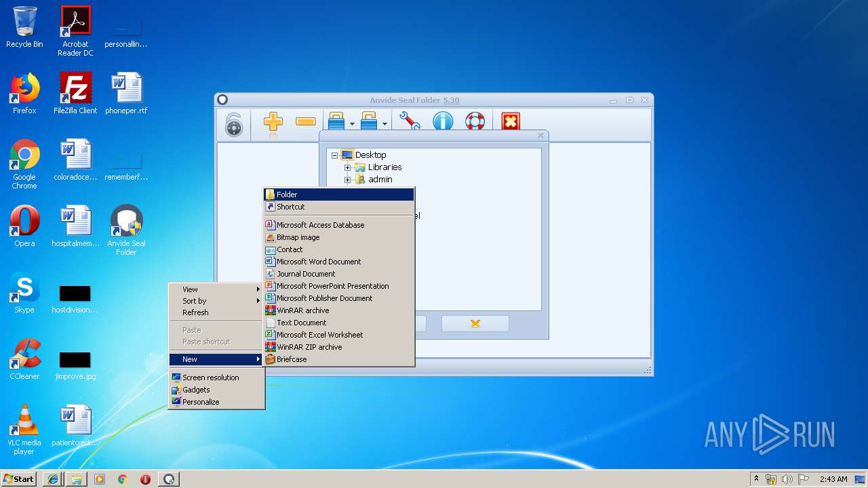Screen dimensions: 868x488
Task: Create new Microsoft Publisher Document
Action: 339,298
